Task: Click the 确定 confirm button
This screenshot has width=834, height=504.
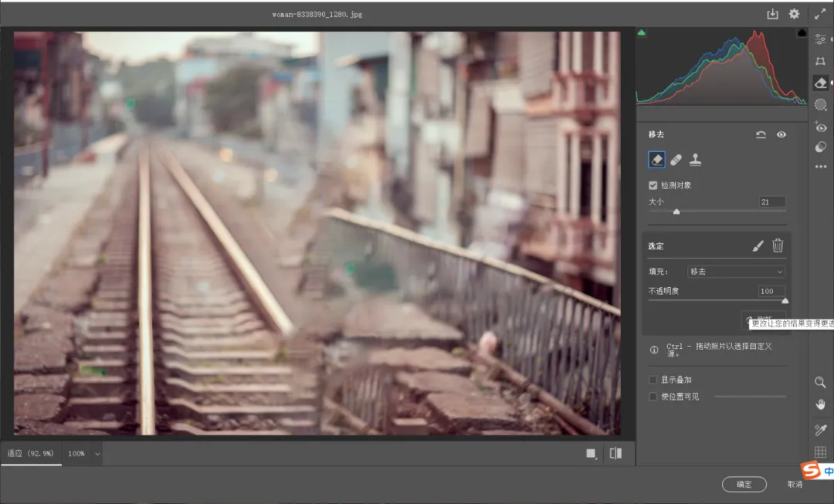Action: [x=744, y=484]
